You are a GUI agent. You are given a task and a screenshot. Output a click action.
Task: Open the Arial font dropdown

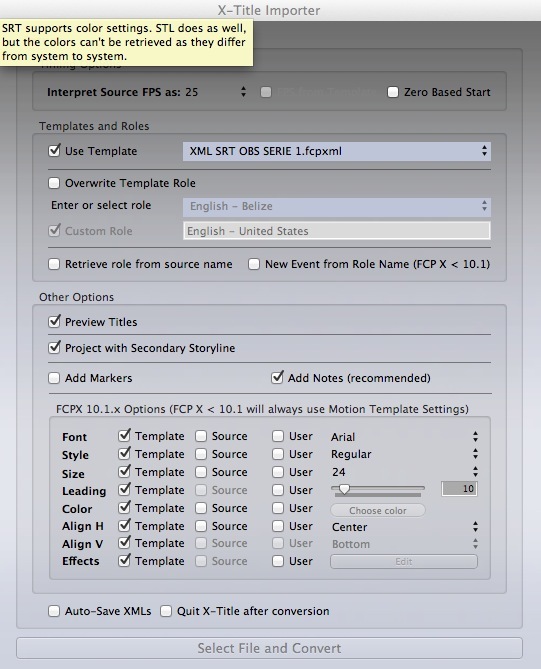coord(404,436)
